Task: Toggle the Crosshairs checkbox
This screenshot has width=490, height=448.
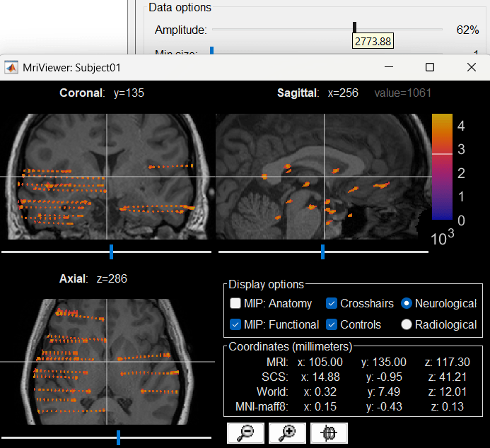Action: click(332, 303)
